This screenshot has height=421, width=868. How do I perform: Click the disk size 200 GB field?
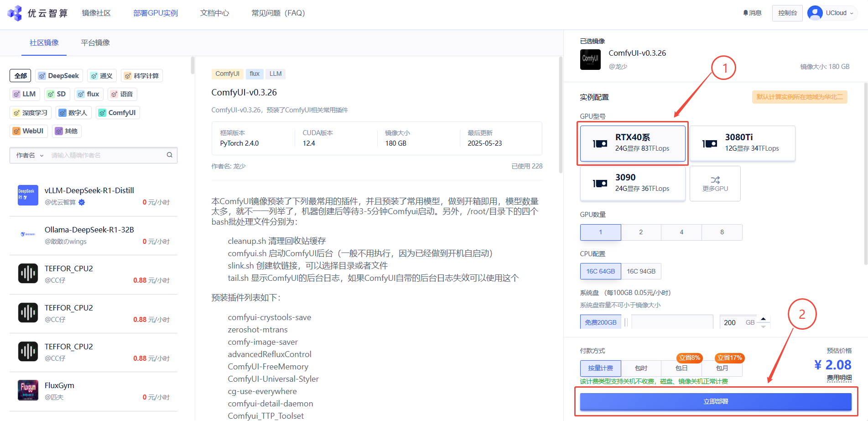(738, 322)
